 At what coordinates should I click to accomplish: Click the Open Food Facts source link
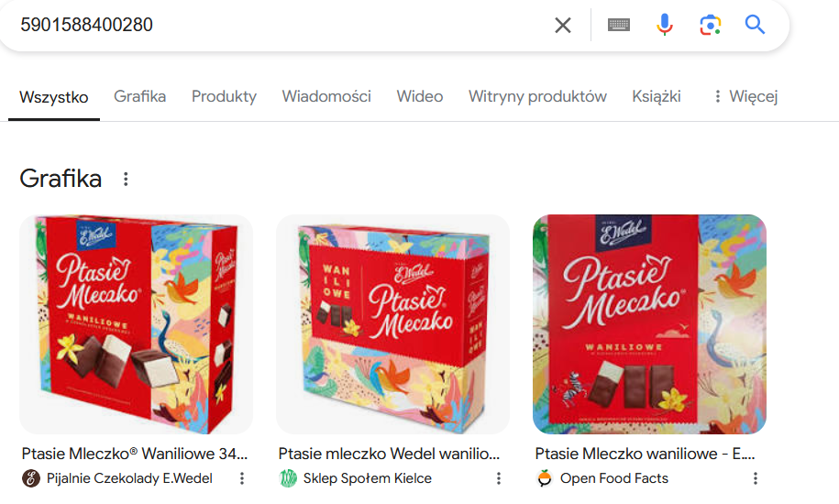pos(613,478)
